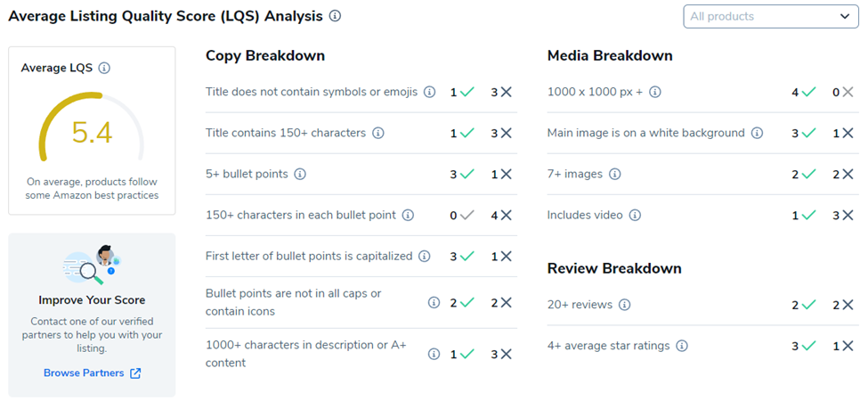Click info icon next to Average LQS label
The width and height of the screenshot is (868, 401).
tap(104, 68)
